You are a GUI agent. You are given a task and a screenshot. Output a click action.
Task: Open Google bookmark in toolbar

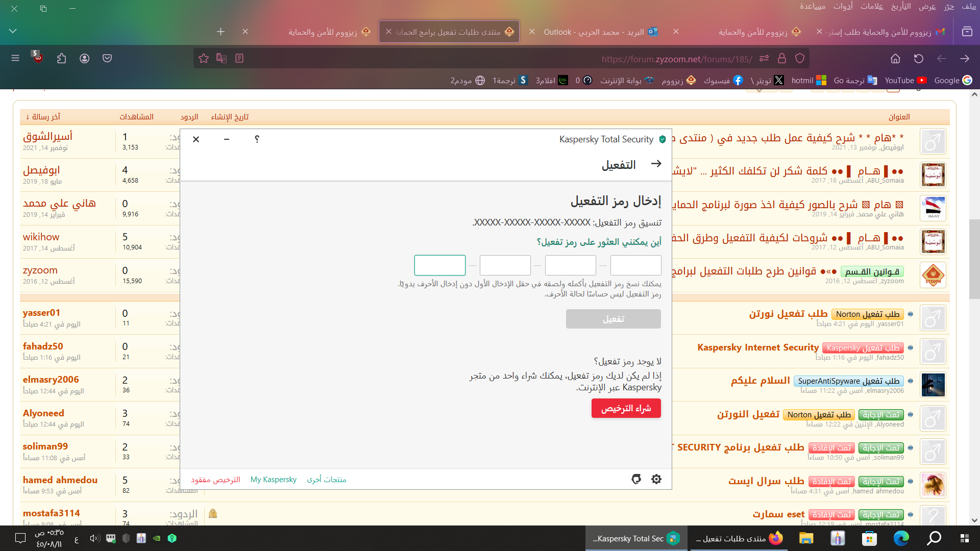pyautogui.click(x=953, y=80)
